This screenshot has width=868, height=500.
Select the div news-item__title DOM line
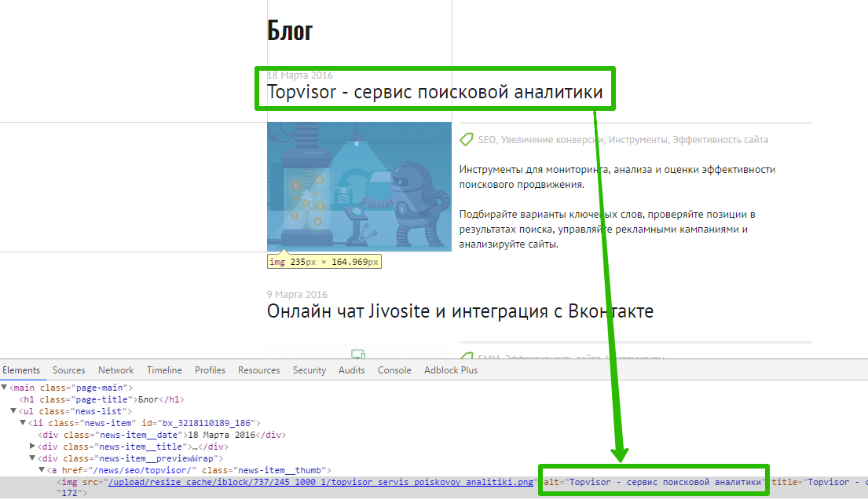pyautogui.click(x=133, y=447)
